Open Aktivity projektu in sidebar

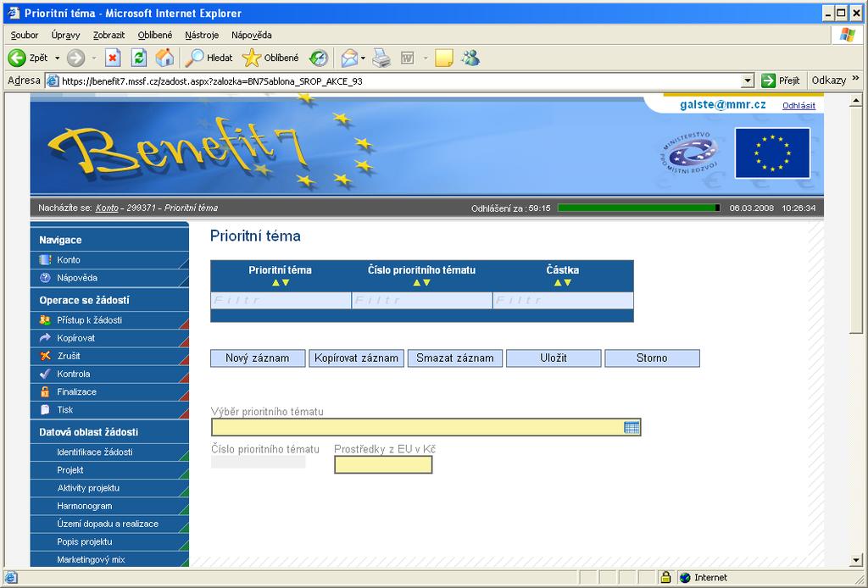point(88,488)
